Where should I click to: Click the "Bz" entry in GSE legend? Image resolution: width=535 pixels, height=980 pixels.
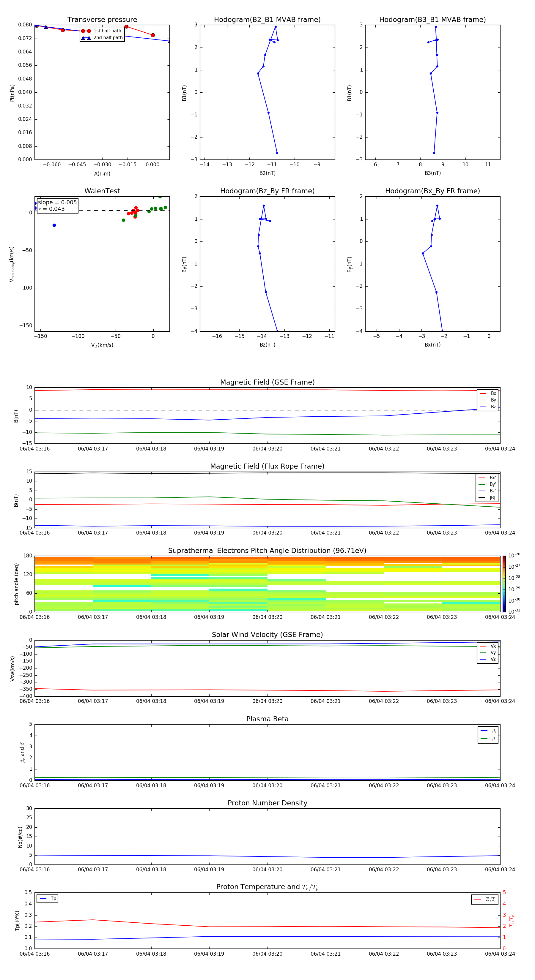(x=488, y=407)
